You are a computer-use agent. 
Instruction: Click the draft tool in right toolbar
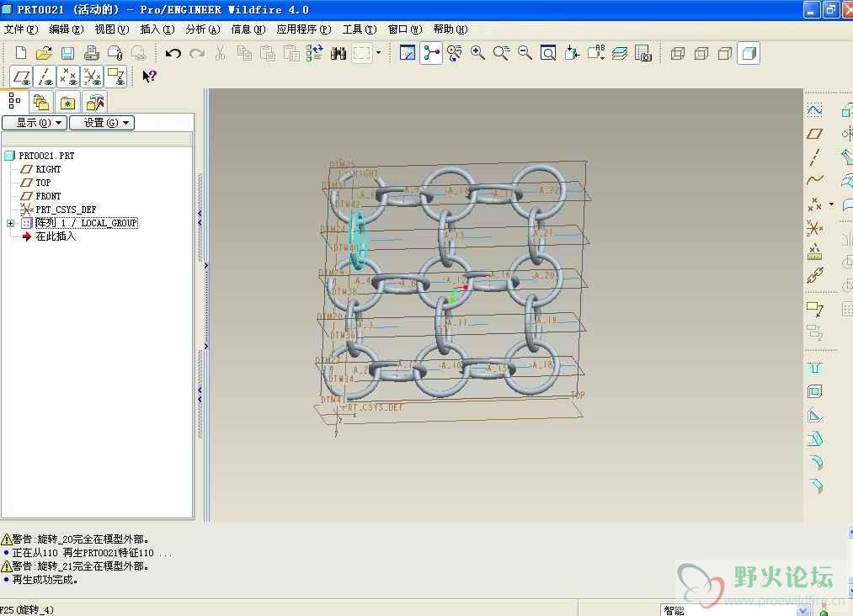click(x=814, y=438)
